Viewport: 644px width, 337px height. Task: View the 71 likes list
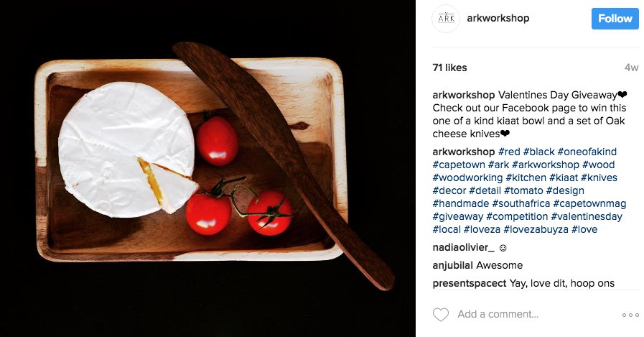click(x=449, y=68)
